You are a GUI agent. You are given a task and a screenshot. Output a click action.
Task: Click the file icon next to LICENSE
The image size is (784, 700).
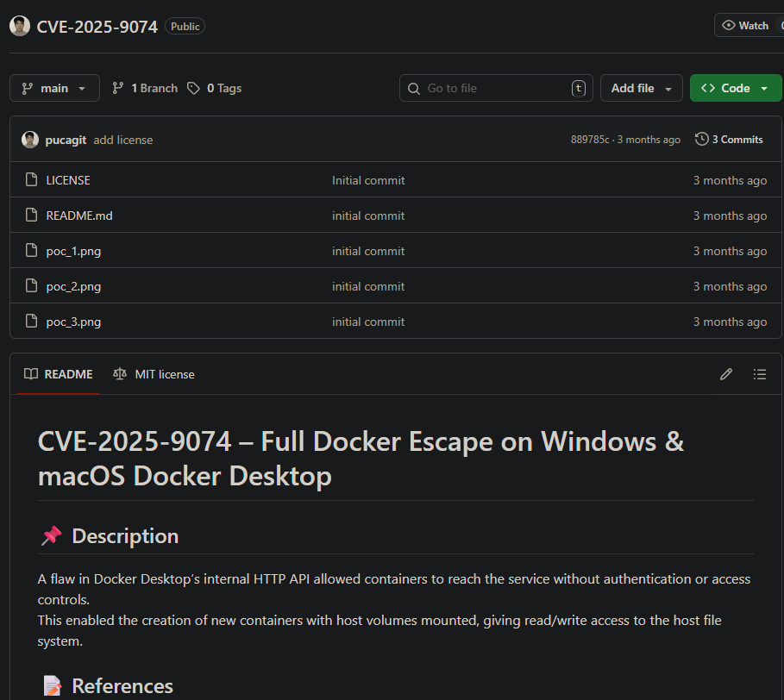[x=31, y=180]
